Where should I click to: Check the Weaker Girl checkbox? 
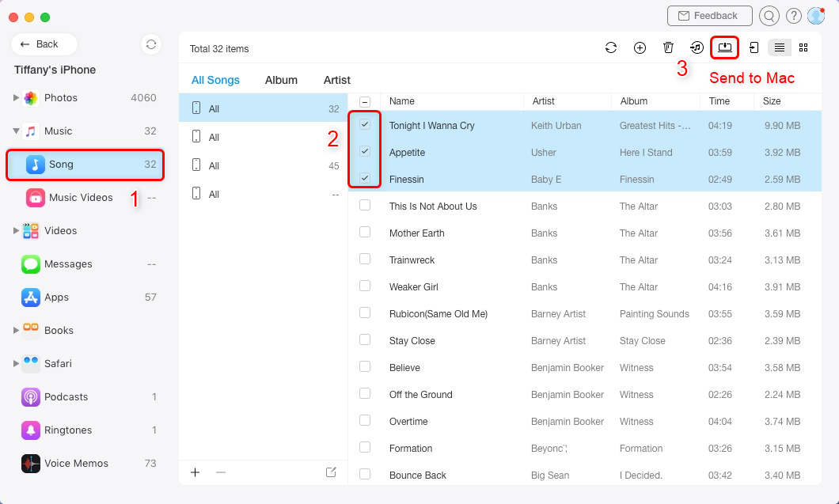[365, 286]
